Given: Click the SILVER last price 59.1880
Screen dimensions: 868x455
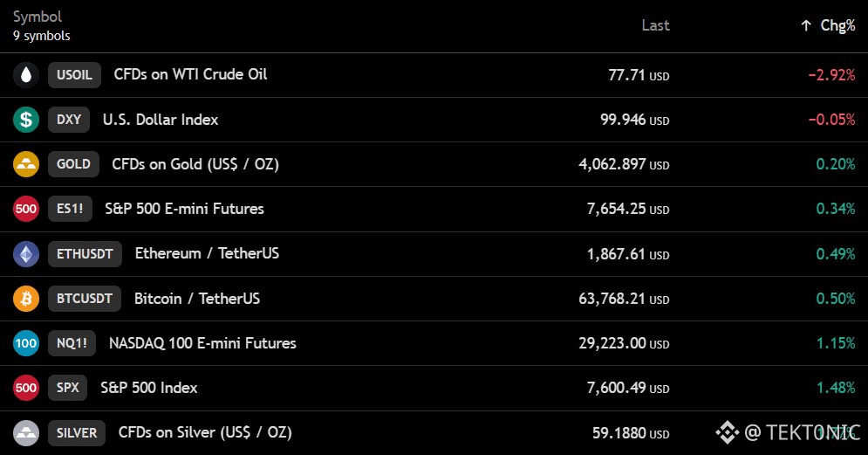Looking at the screenshot, I should (619, 433).
